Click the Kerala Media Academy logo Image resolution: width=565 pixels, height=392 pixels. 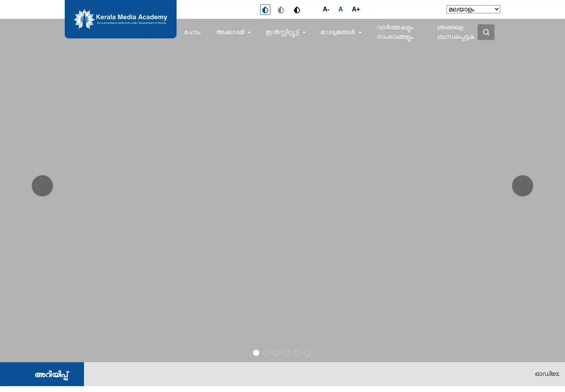(x=120, y=19)
